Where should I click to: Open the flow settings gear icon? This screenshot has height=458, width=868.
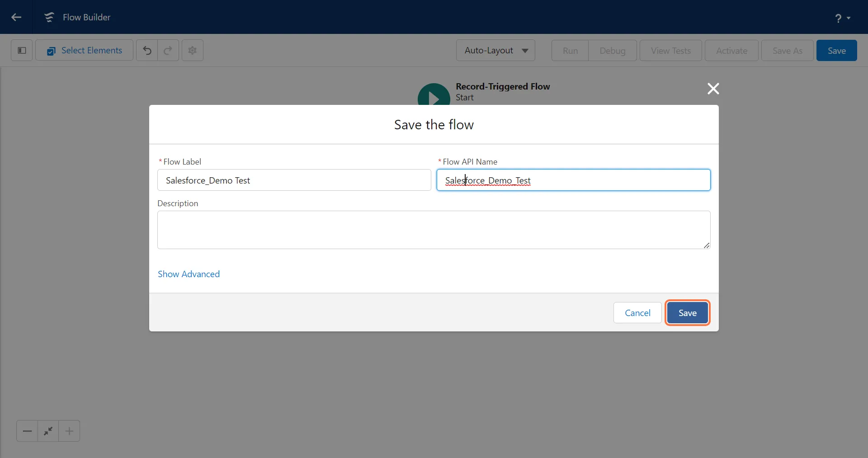(193, 50)
